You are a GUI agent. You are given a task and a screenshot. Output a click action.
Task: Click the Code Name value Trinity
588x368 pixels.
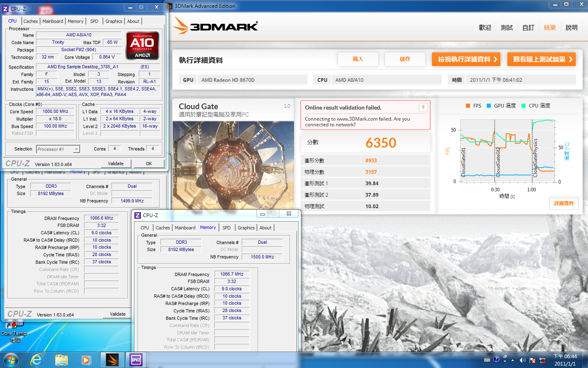pos(58,43)
